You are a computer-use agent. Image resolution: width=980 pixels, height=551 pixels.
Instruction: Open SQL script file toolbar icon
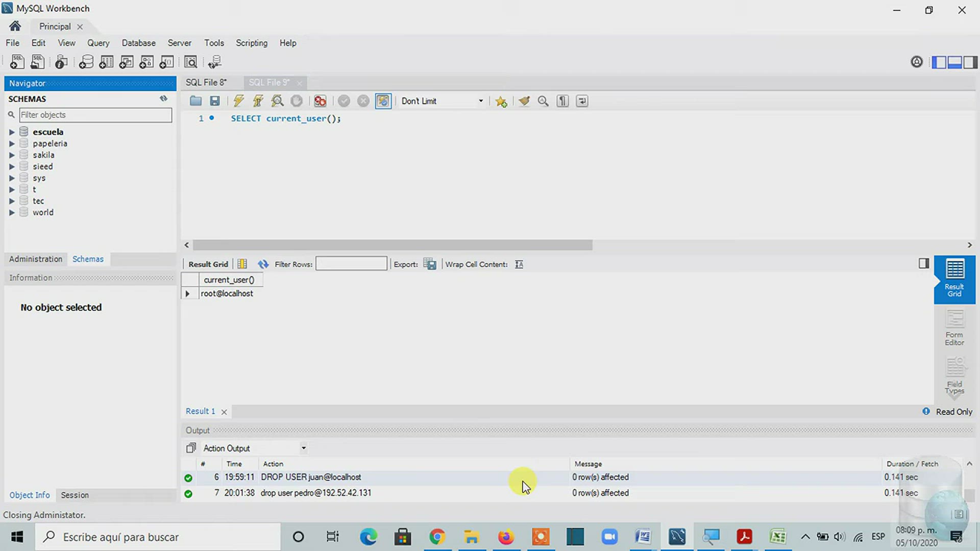point(37,62)
